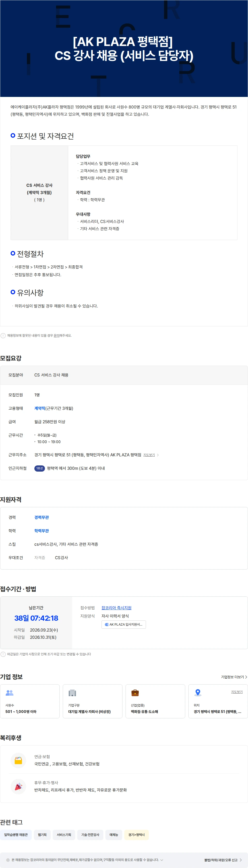Select the 기술·전문강사 tag
This screenshot has width=248, height=868.
90,835
